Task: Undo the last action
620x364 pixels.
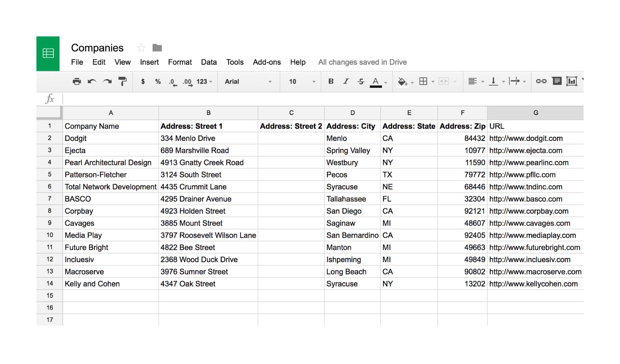Action: click(92, 81)
